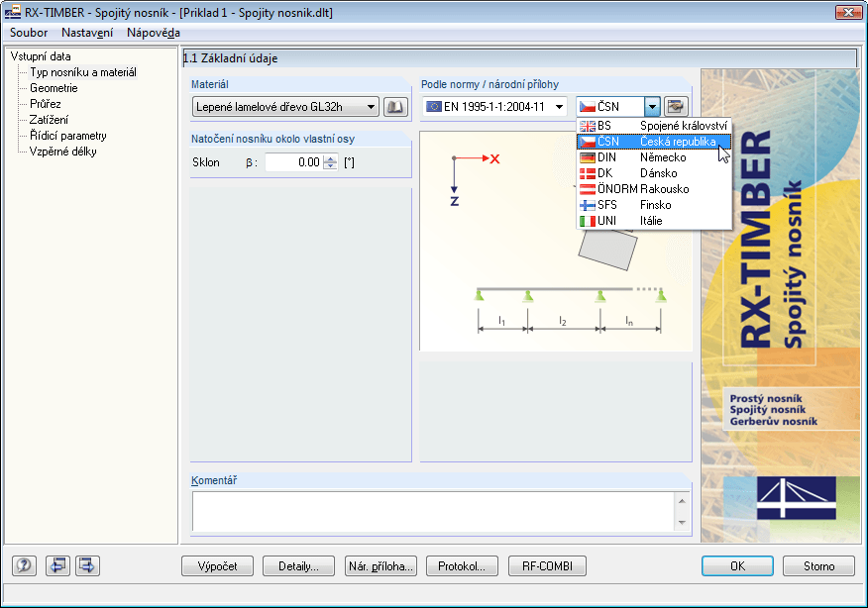Image resolution: width=868 pixels, height=608 pixels.
Task: Open Průřez in the navigation tree
Action: [46, 104]
